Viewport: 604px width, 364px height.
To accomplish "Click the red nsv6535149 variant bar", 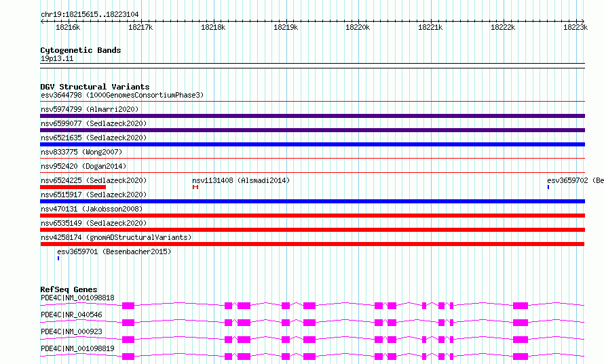I will pyautogui.click(x=312, y=230).
